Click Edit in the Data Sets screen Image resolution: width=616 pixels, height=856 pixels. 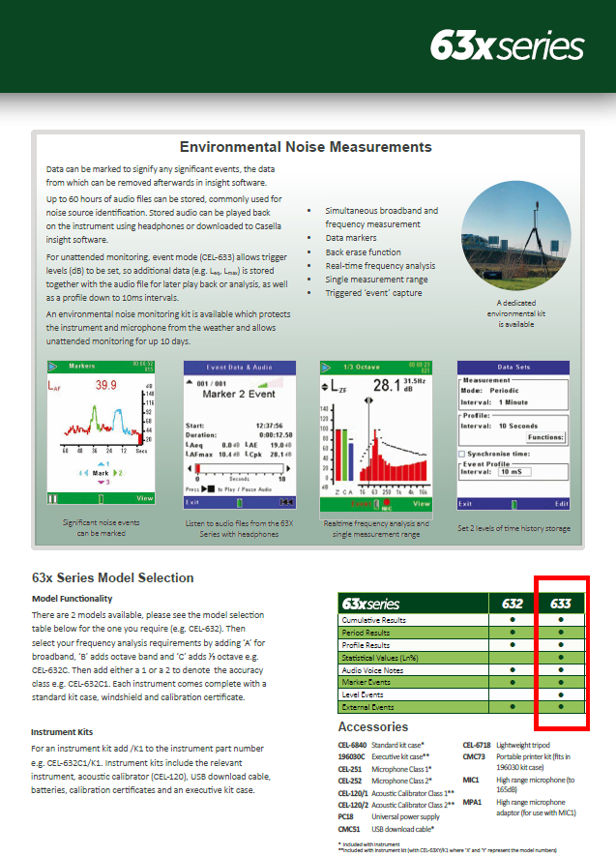(x=562, y=503)
